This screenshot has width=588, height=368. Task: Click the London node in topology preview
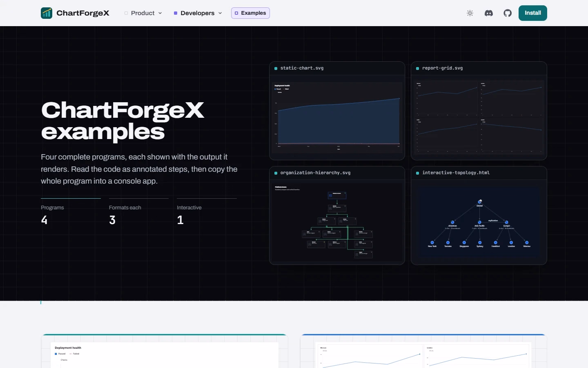(x=511, y=243)
